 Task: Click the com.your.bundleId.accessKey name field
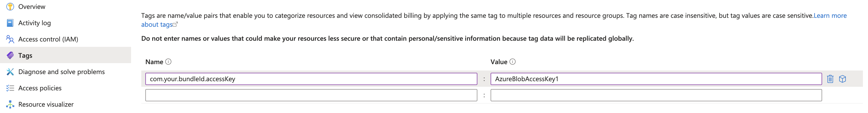[x=311, y=79]
